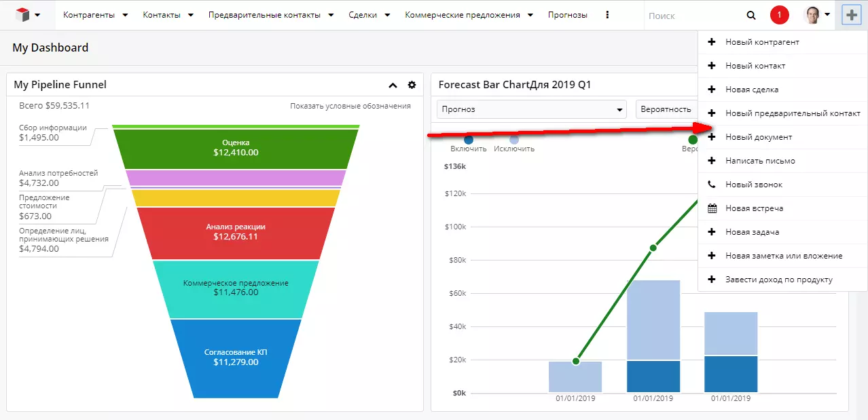Click the phone icon for Новый звонок
The width and height of the screenshot is (868, 420).
pyautogui.click(x=712, y=185)
